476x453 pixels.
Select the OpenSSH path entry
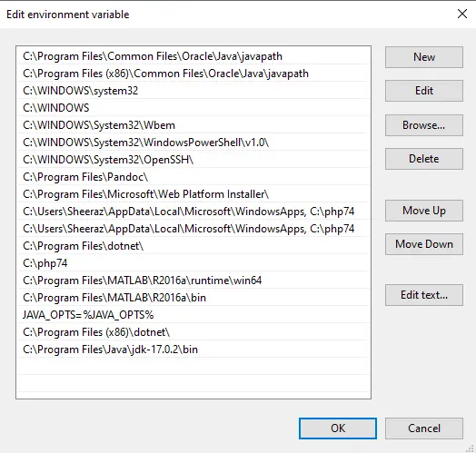[x=193, y=160]
